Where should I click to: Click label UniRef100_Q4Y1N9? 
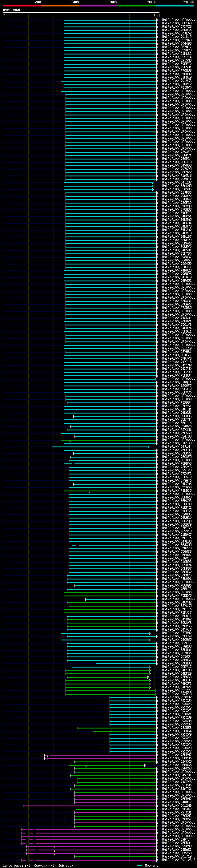point(176,365)
